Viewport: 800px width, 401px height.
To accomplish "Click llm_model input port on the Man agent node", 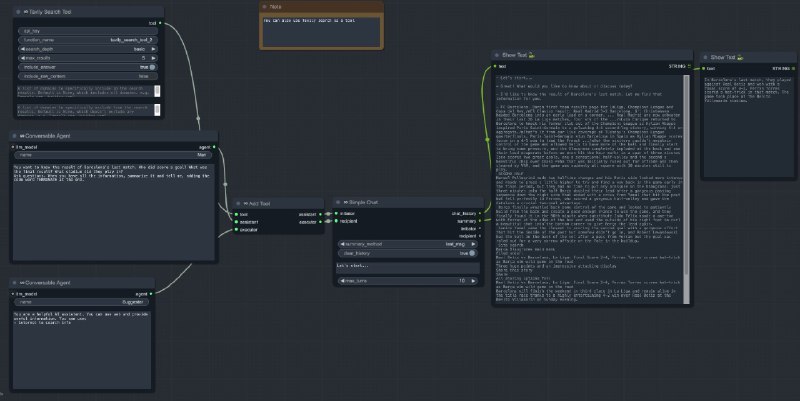I will click(x=13, y=147).
